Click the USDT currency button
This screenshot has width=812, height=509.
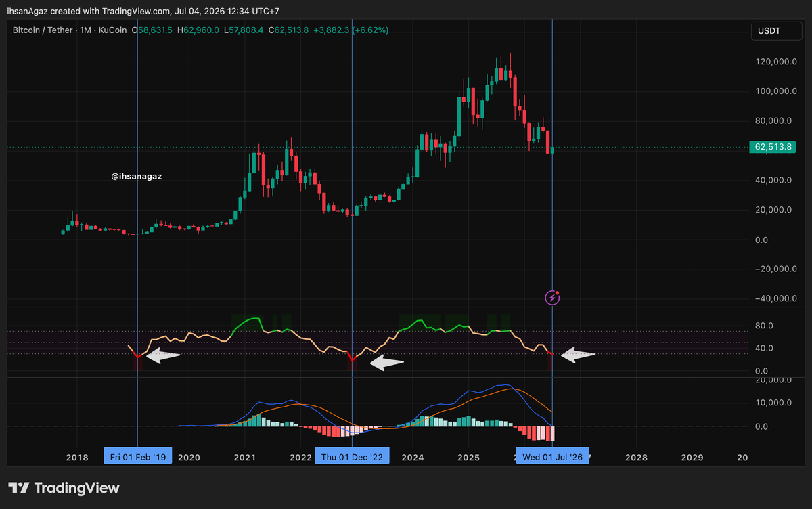777,30
